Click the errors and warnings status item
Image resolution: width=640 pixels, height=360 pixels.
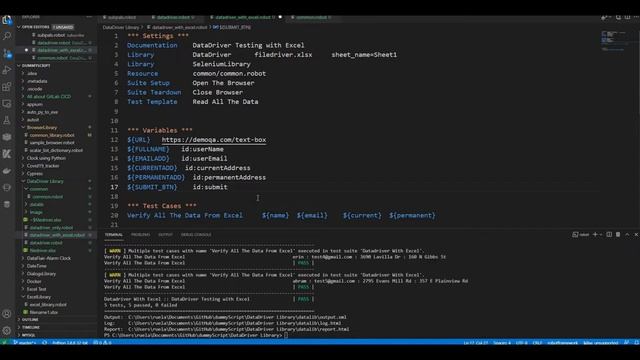coord(102,343)
